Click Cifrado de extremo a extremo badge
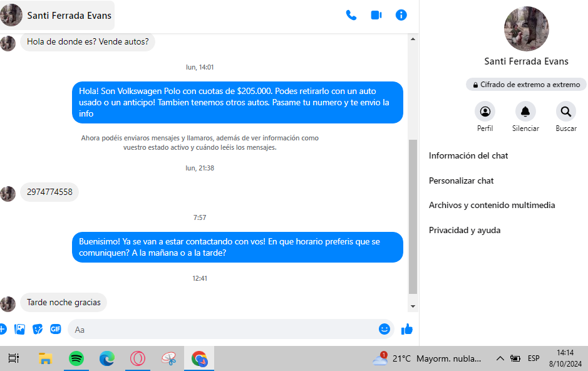Image resolution: width=588 pixels, height=371 pixels. click(526, 84)
